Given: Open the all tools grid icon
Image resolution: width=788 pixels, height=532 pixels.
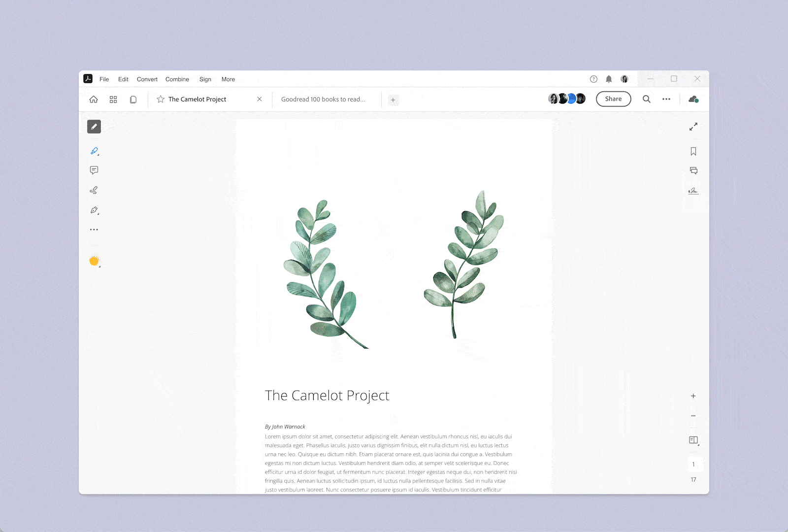Looking at the screenshot, I should click(113, 100).
